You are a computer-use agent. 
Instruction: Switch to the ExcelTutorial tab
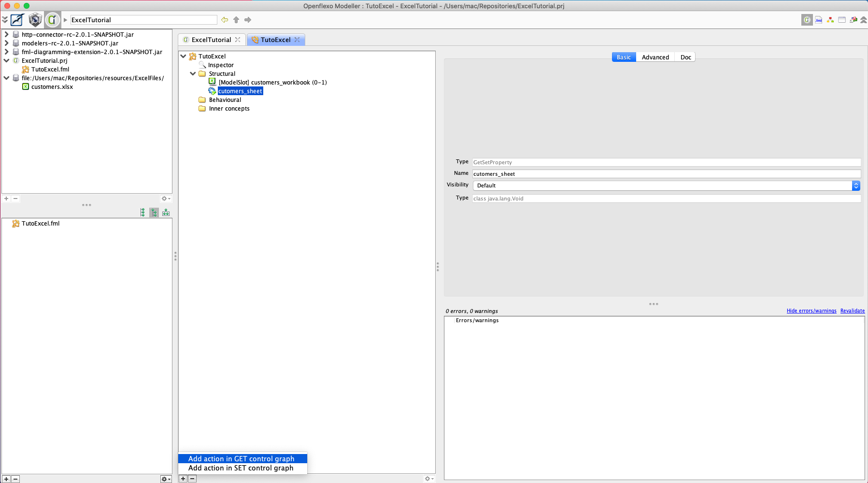[x=211, y=40]
